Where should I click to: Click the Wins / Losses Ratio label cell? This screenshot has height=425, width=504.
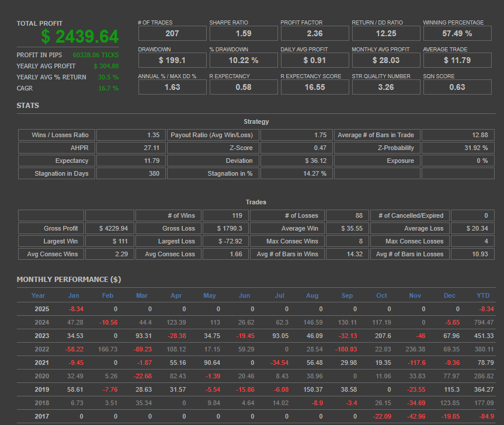(57, 135)
